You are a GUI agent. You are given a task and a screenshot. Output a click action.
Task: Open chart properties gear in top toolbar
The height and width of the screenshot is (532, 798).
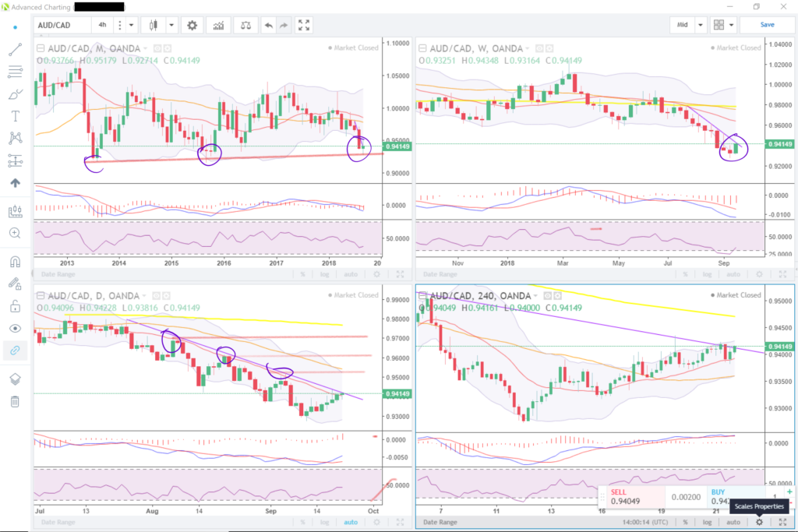point(192,25)
